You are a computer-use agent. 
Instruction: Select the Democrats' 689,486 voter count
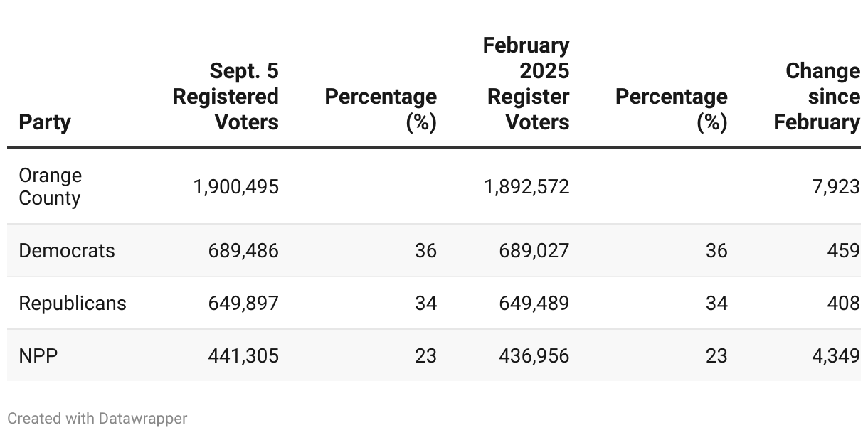[x=243, y=251]
